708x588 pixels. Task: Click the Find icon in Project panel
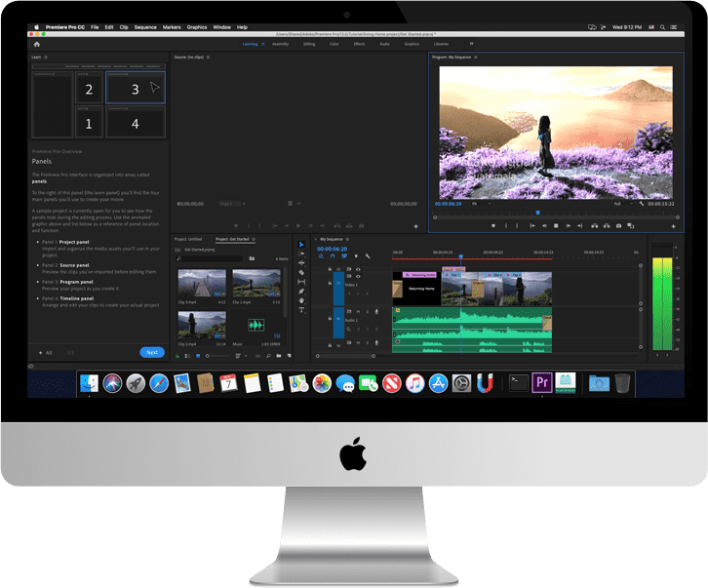[268, 356]
